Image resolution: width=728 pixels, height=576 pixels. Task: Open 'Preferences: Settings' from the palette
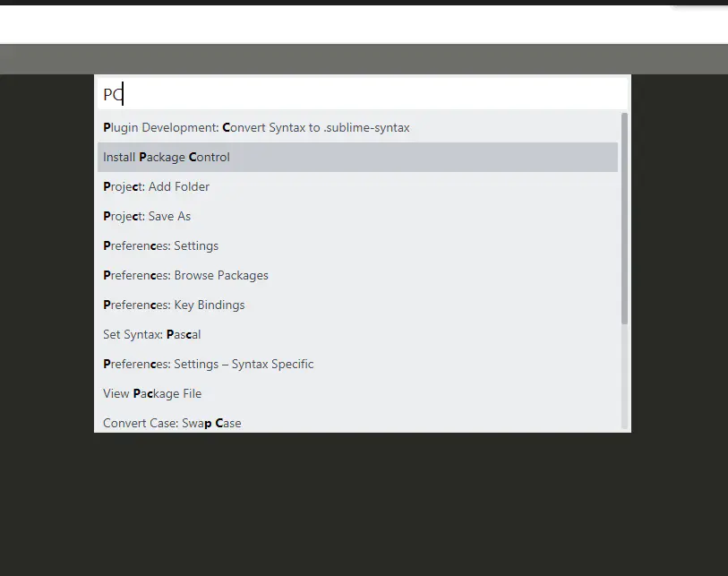pyautogui.click(x=161, y=246)
